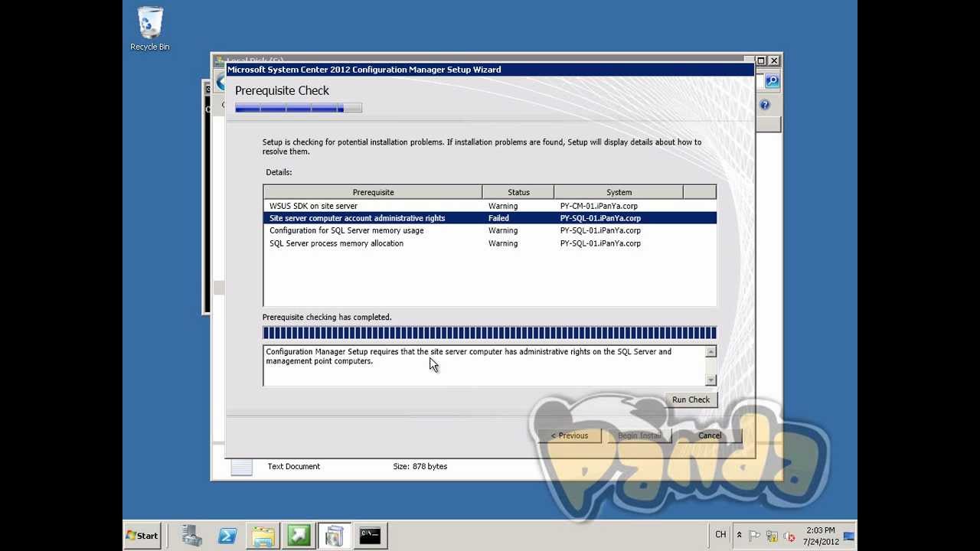
Task: Click Warning status of WSUS SDK row
Action: click(x=503, y=206)
